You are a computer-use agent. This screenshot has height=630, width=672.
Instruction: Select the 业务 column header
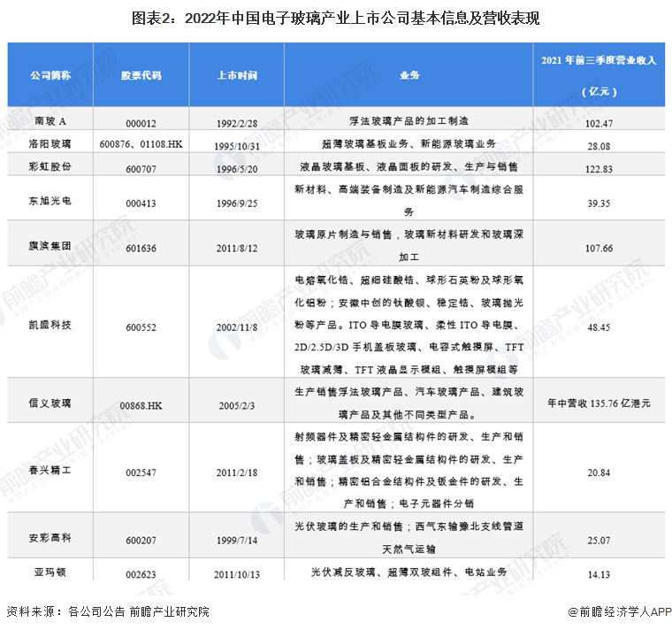tap(409, 75)
